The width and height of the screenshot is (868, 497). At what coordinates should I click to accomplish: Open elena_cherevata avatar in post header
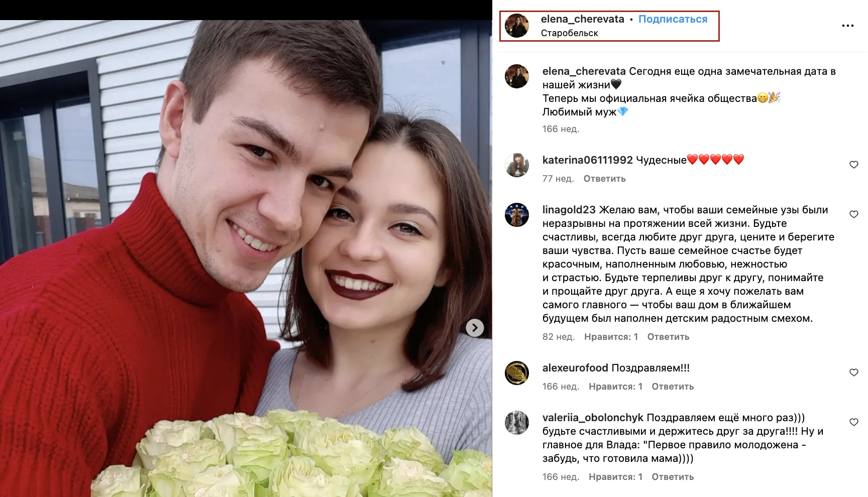coord(516,26)
